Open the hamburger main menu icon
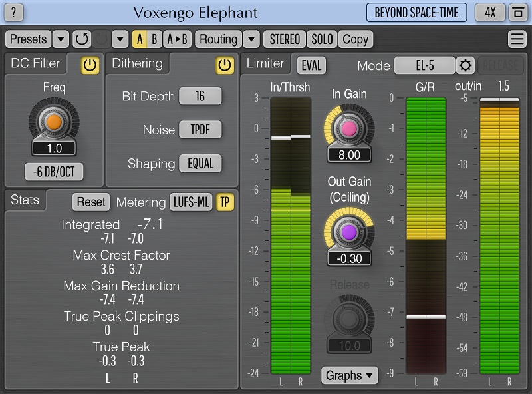Image resolution: width=532 pixels, height=394 pixels. [517, 39]
